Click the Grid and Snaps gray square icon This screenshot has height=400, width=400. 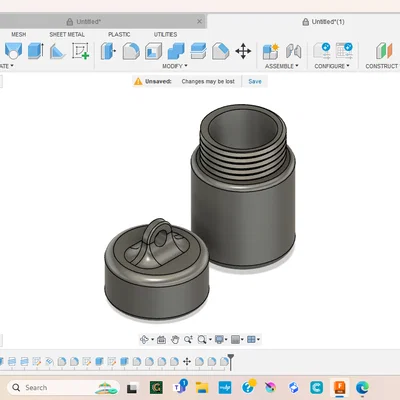(235, 340)
